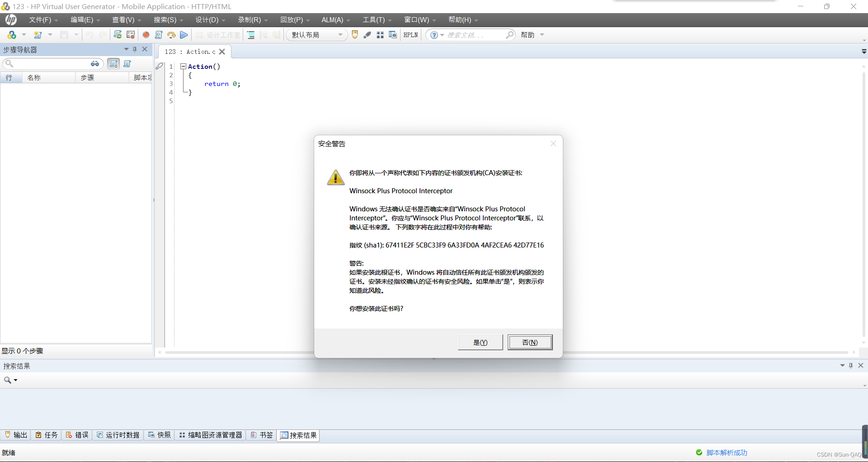
Task: Open the 回放(P) menu
Action: click(x=295, y=20)
